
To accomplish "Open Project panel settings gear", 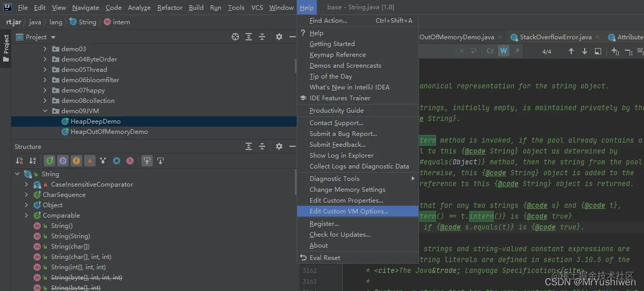I will click(279, 37).
